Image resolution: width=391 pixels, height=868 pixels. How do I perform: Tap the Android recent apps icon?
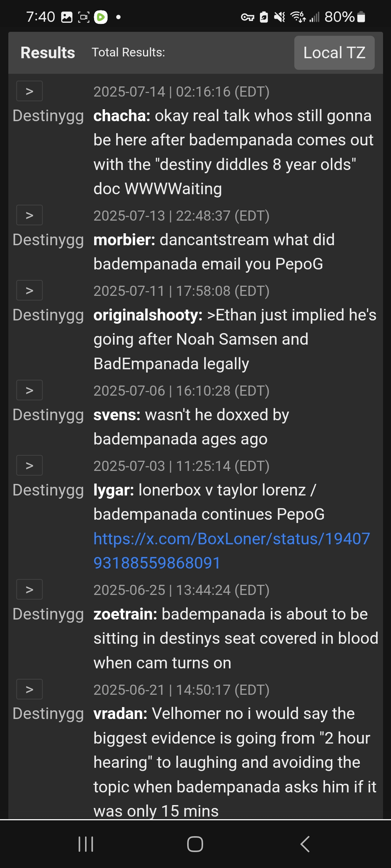point(86,844)
